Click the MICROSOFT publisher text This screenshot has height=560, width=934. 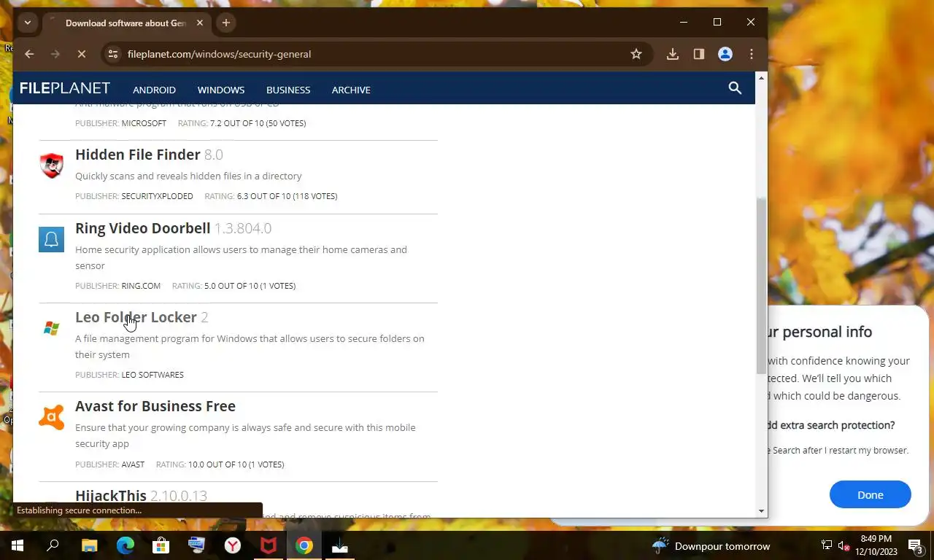(x=144, y=123)
